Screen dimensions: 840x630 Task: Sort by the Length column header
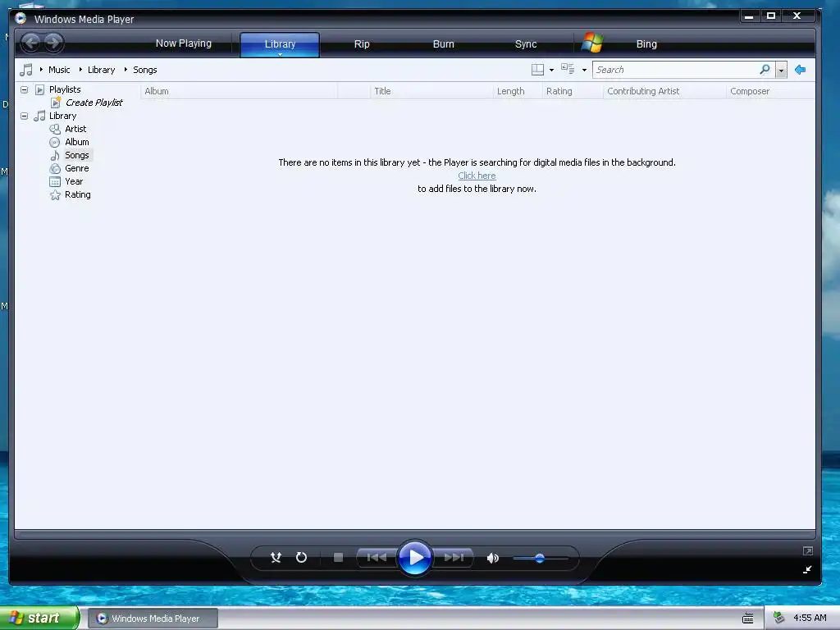coord(518,91)
